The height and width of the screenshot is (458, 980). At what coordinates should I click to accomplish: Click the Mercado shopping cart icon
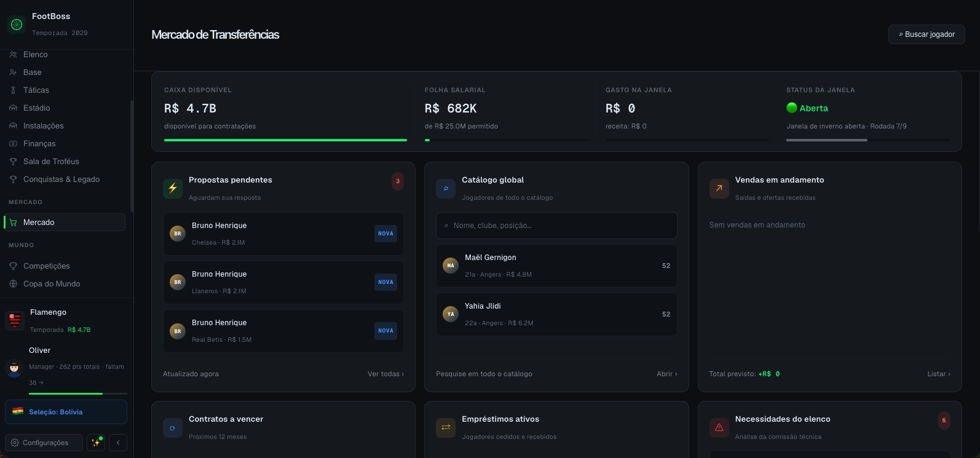[x=13, y=223]
